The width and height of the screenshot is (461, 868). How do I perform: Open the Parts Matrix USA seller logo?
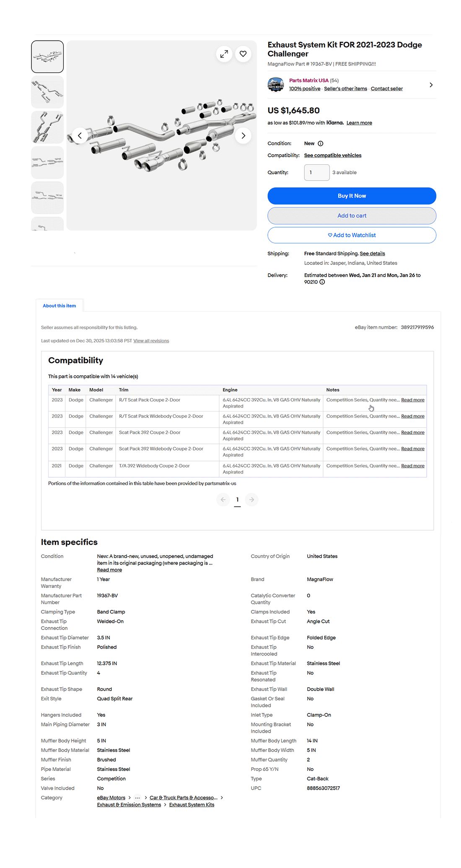[276, 85]
